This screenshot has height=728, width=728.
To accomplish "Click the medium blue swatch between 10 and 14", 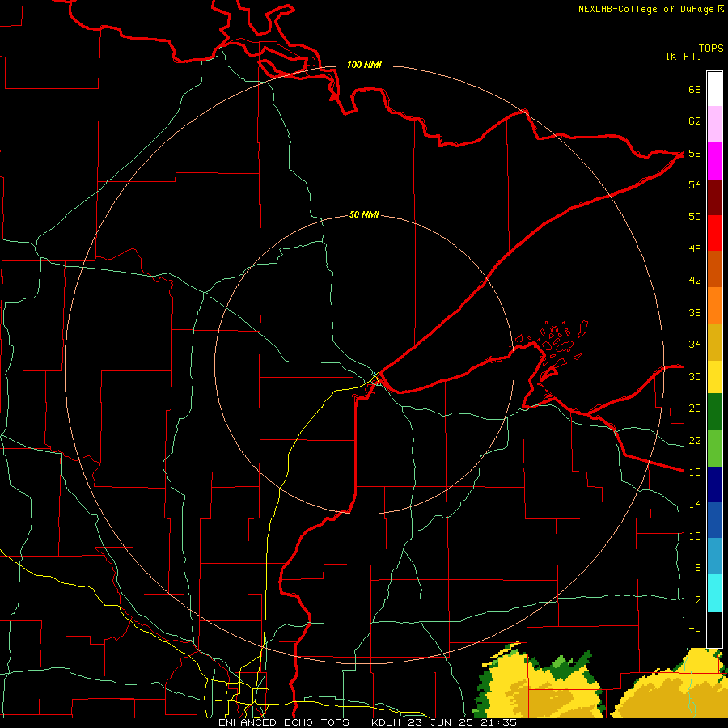I will coord(714,520).
